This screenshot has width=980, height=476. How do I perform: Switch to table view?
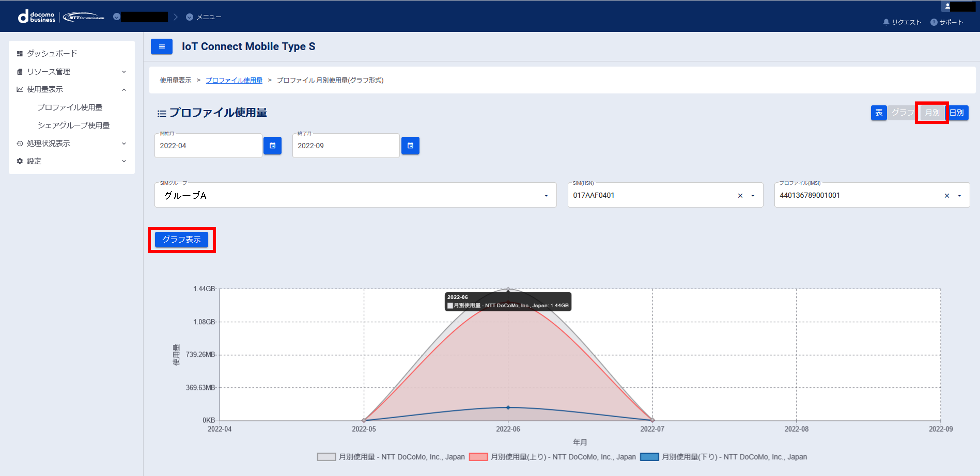[878, 113]
